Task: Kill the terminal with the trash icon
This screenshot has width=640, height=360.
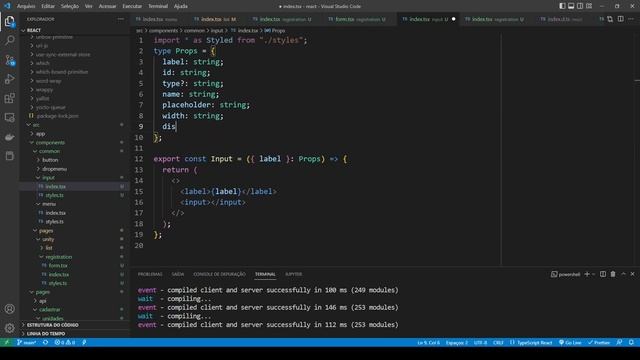Action: click(x=613, y=274)
